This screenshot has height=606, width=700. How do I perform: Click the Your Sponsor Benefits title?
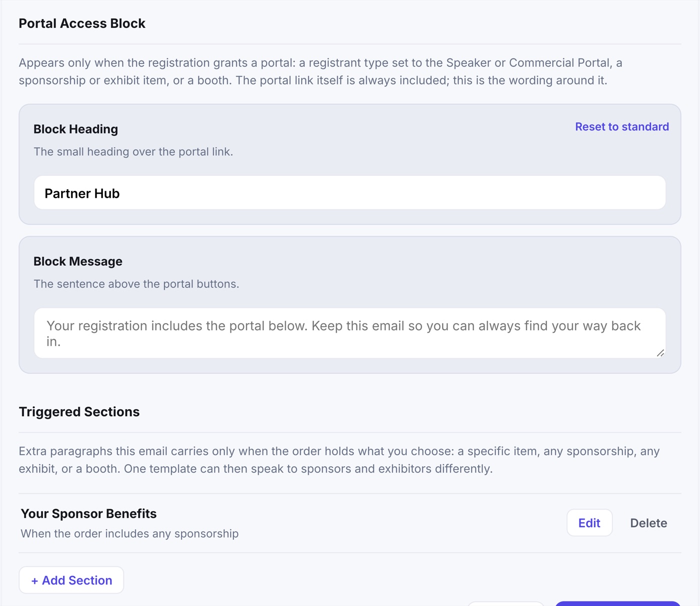coord(88,514)
